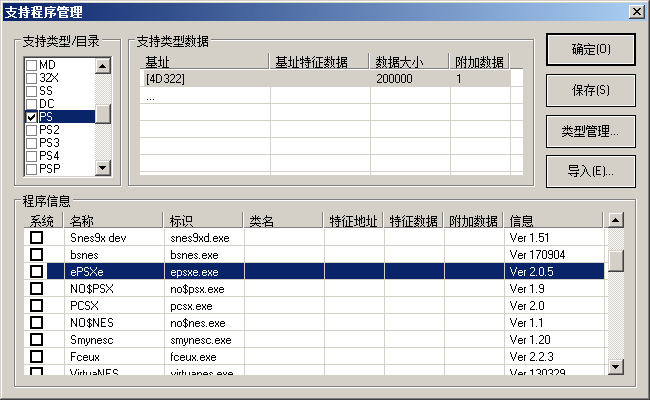
Task: Click the 信息 column header
Action: [x=555, y=221]
